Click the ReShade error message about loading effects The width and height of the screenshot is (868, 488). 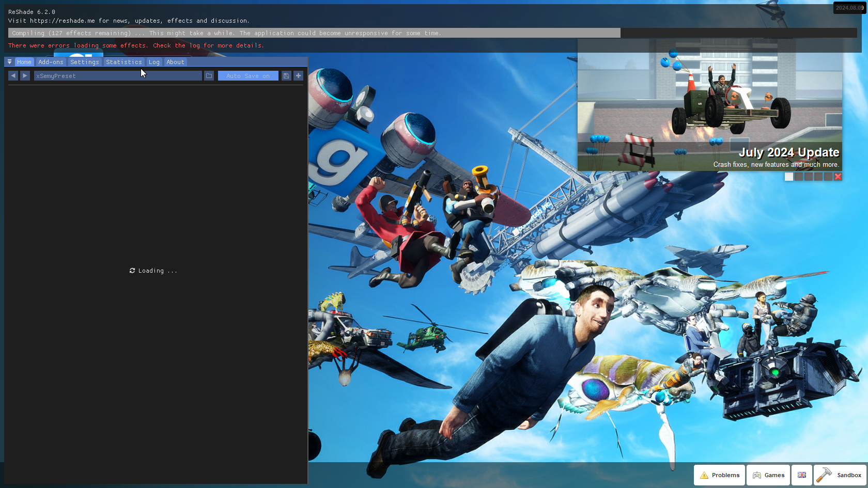pyautogui.click(x=136, y=45)
